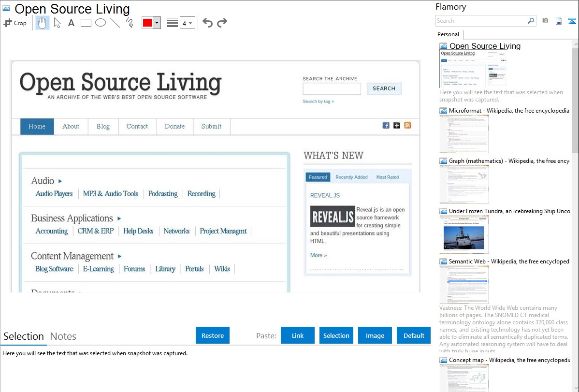Viewport: 579px width, 392px height.
Task: Select the Microformat Wikipedia snapshot title
Action: [509, 111]
